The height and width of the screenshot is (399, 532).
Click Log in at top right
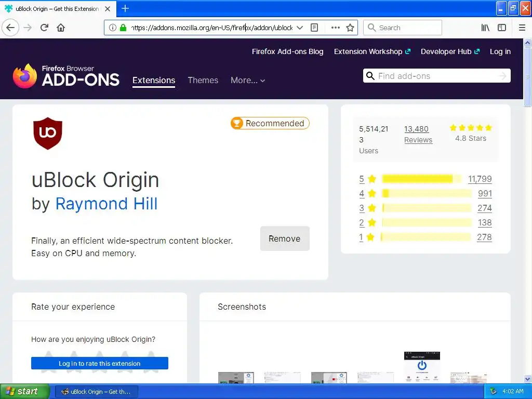500,51
